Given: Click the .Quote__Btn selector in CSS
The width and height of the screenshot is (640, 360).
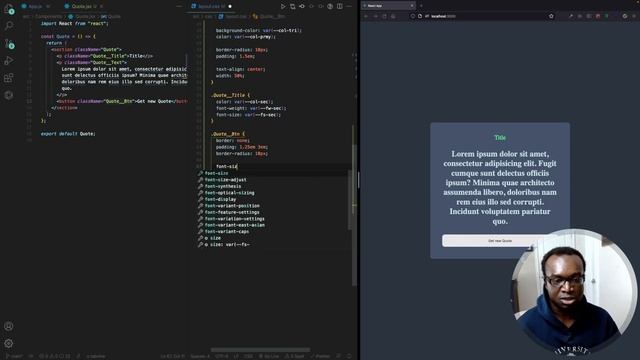Looking at the screenshot, I should tap(225, 134).
